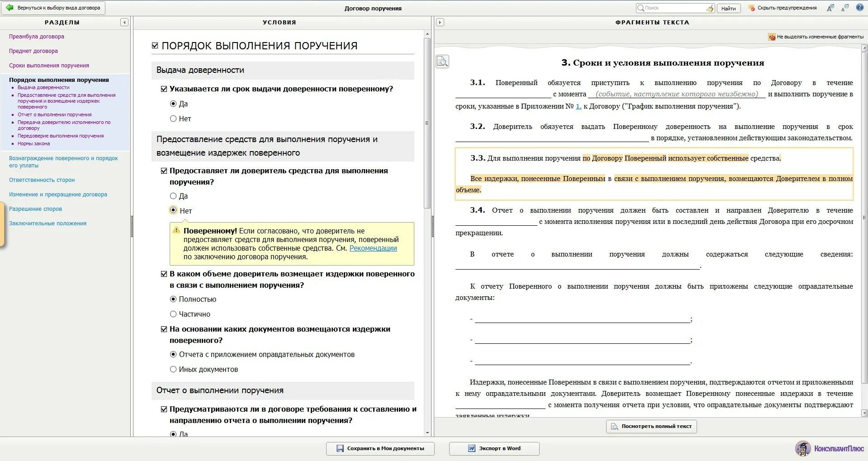868x461 pixels.
Task: Select Да for срок выдачи доверенности
Action: point(173,104)
